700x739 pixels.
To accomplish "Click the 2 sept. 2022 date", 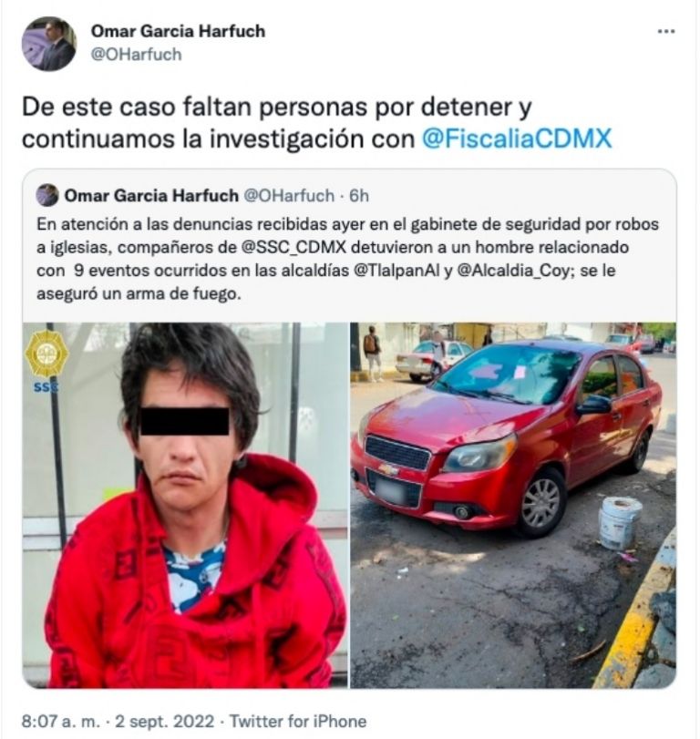I will click(164, 721).
